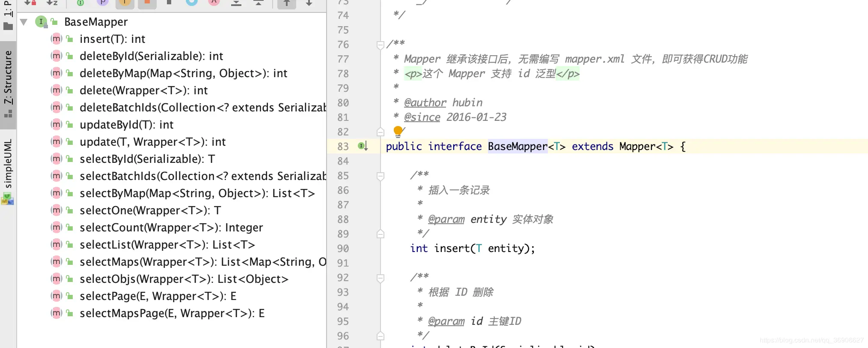
Task: Toggle the pink Show Lambdas toolbar icon
Action: coord(214,2)
